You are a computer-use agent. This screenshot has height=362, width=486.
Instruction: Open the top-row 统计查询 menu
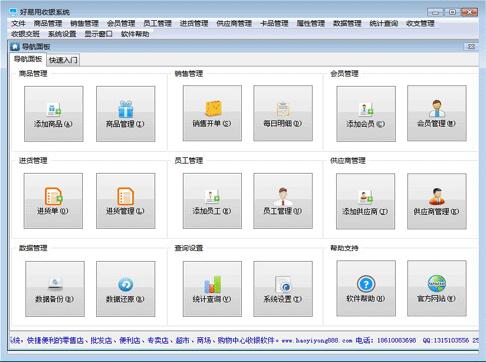pos(384,23)
